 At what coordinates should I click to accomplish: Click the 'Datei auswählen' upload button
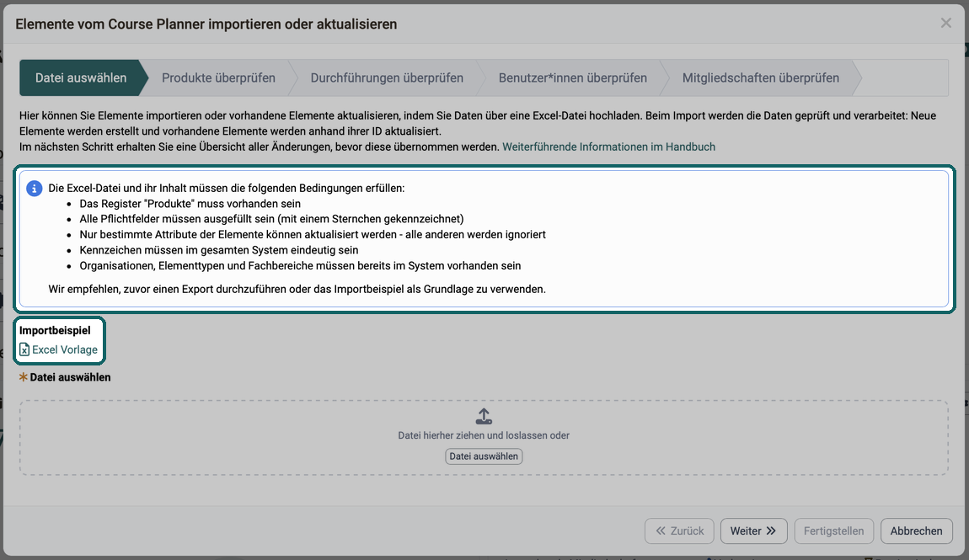click(484, 456)
